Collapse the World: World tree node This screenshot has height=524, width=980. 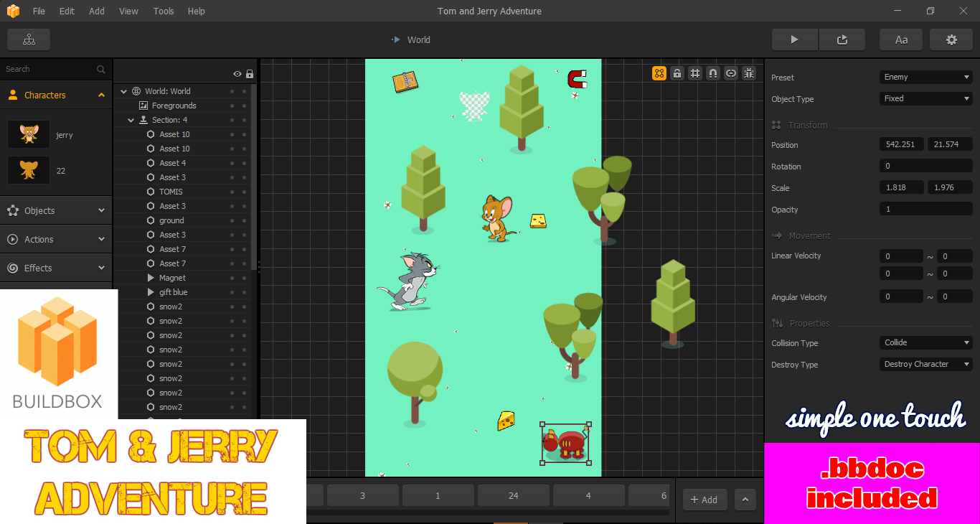[x=123, y=91]
